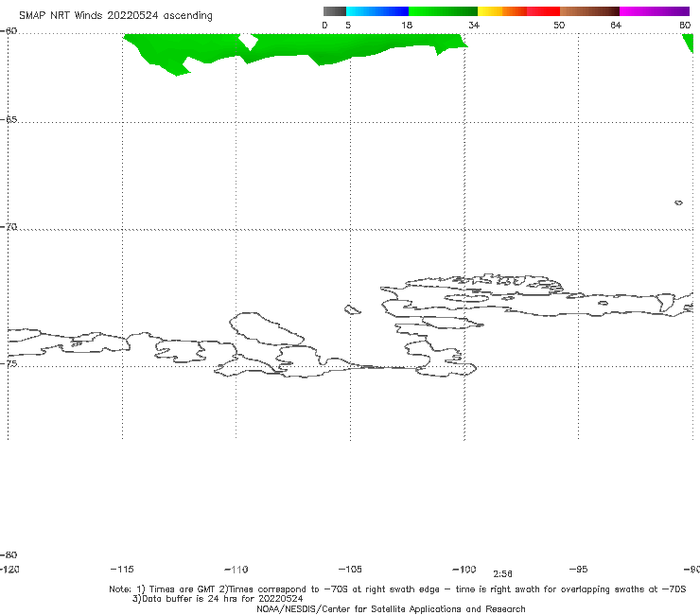700x615 pixels.
Task: Click the color bar label '34'
Action: (x=474, y=25)
